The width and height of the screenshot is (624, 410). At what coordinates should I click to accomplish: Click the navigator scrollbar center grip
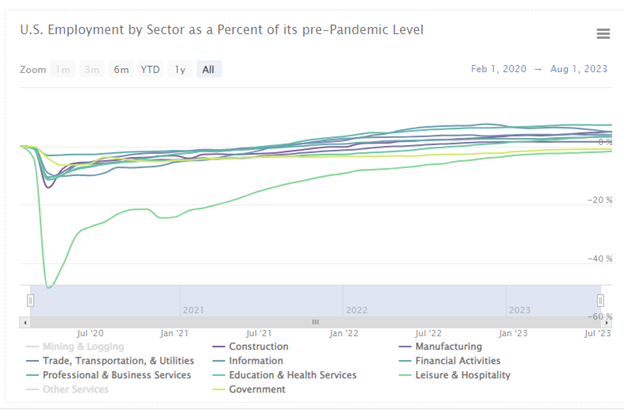[315, 322]
